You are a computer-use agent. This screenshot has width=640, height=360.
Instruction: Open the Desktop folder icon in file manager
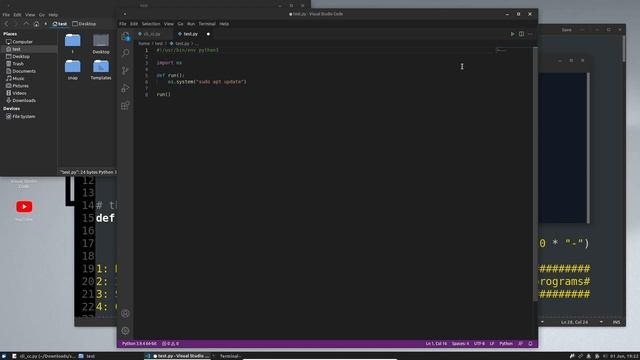tap(101, 44)
